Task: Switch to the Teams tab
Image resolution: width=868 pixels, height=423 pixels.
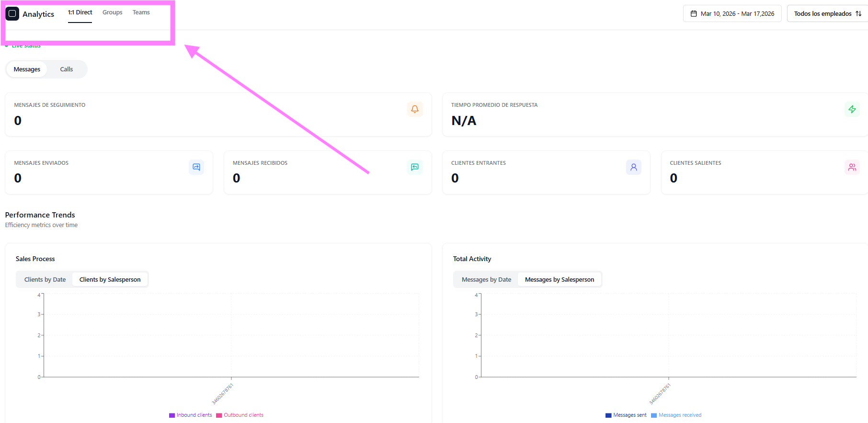Action: pyautogui.click(x=141, y=12)
